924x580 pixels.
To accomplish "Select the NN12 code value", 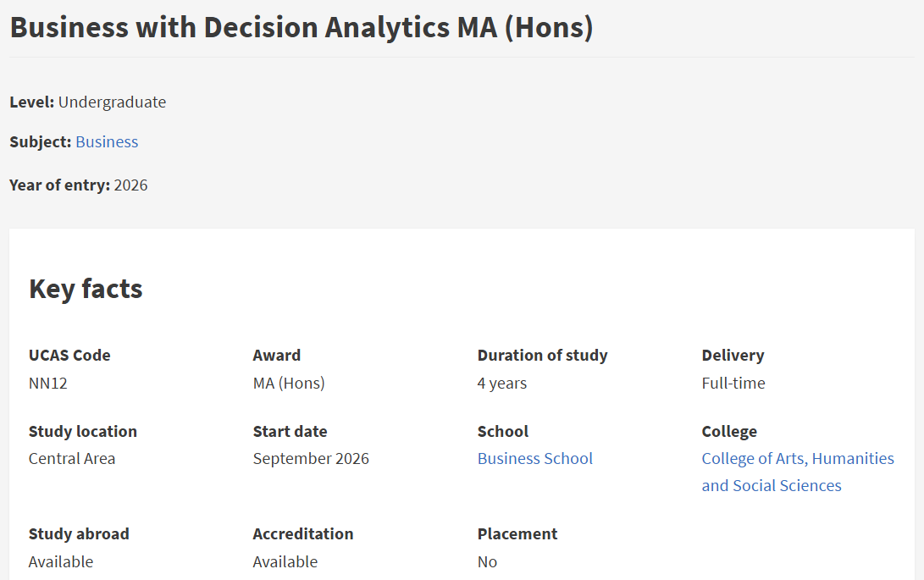I will pos(48,384).
